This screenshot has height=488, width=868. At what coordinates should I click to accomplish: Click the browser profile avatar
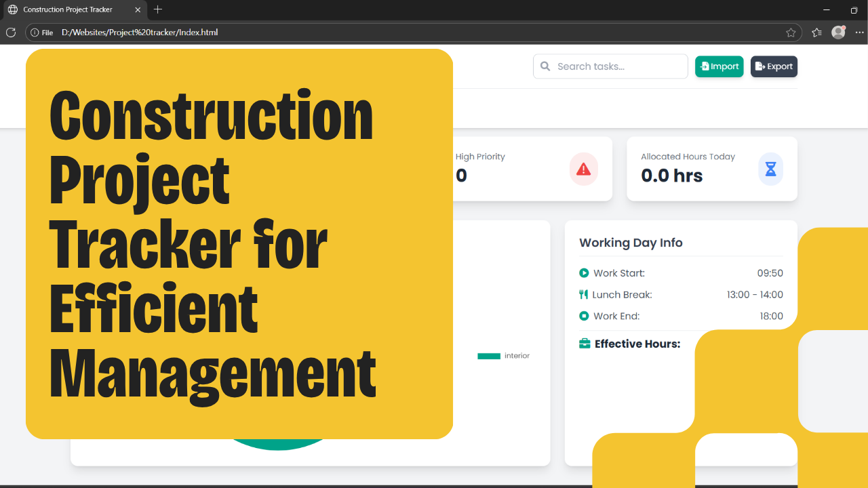tap(838, 32)
